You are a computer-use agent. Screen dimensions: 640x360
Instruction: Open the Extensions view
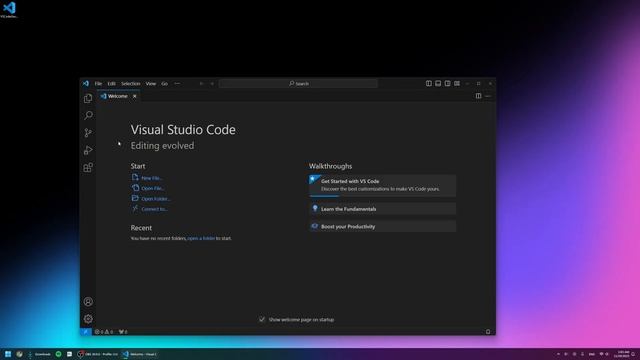[88, 167]
